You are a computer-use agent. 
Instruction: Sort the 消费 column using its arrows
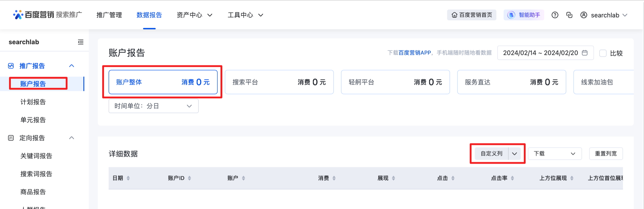(334, 178)
